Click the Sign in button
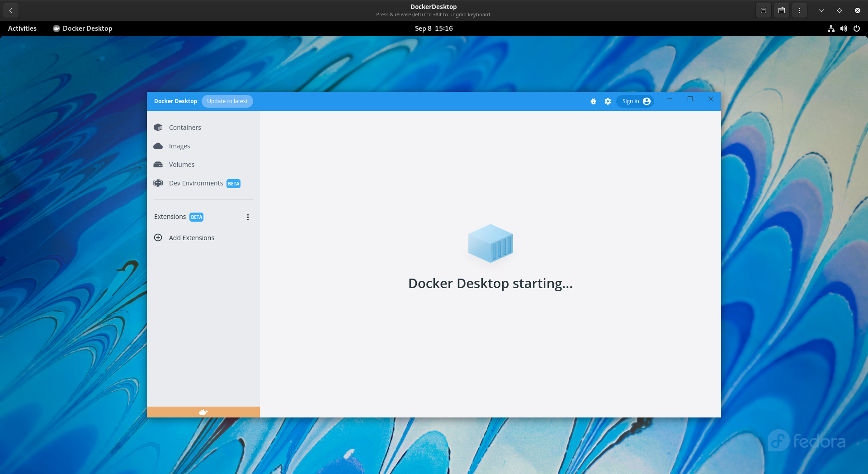Screen dimensions: 868x474 click(635, 101)
